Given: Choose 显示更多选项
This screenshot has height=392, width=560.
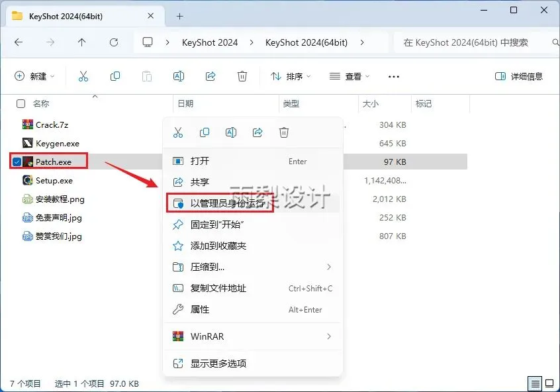Looking at the screenshot, I should coord(252,364).
